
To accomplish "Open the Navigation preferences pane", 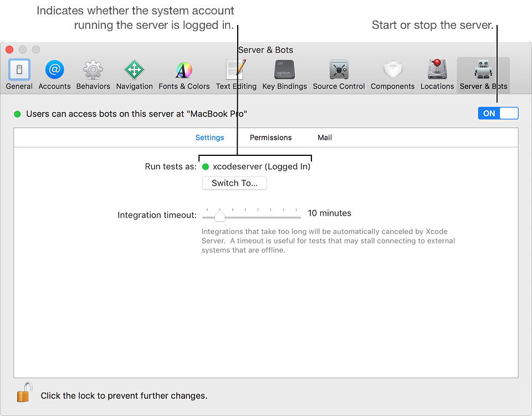I will 134,75.
